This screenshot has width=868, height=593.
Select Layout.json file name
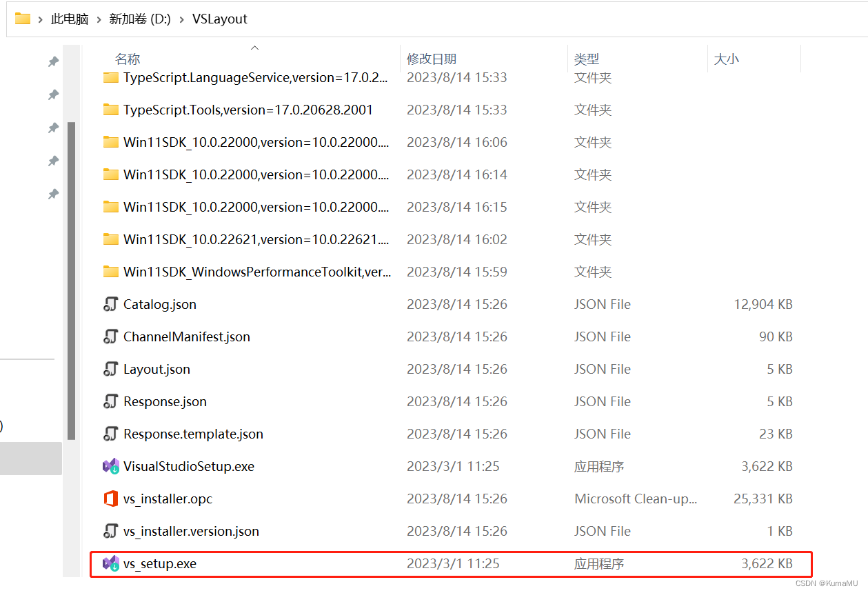point(157,370)
